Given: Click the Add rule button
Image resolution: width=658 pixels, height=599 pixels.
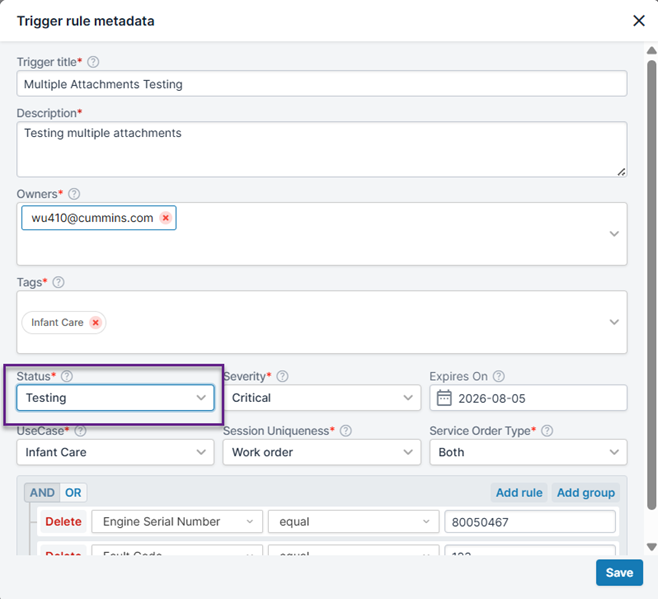Looking at the screenshot, I should click(519, 493).
